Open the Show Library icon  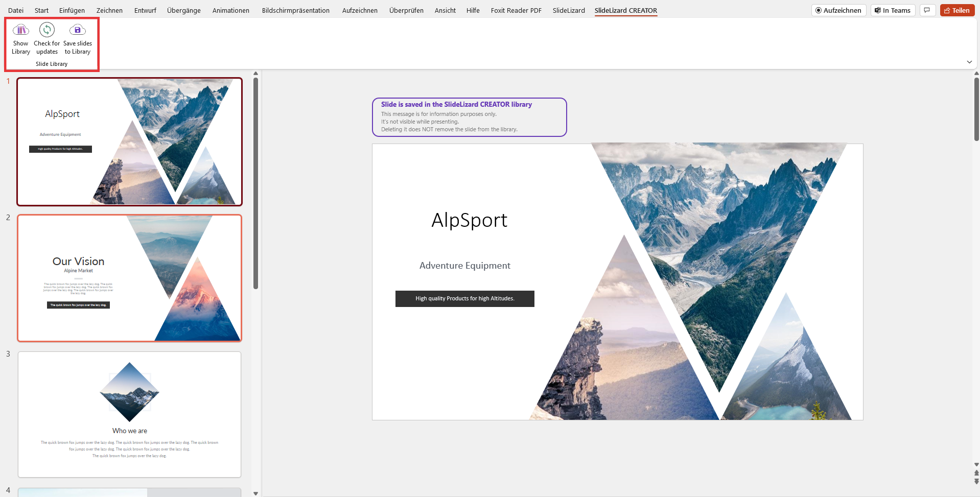pyautogui.click(x=21, y=38)
